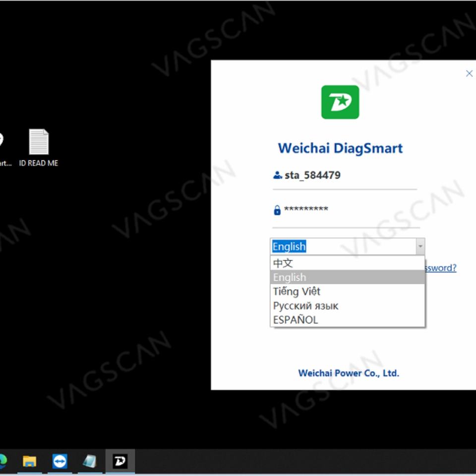Click the user icon beside username
The width and height of the screenshot is (476, 476).
[278, 175]
